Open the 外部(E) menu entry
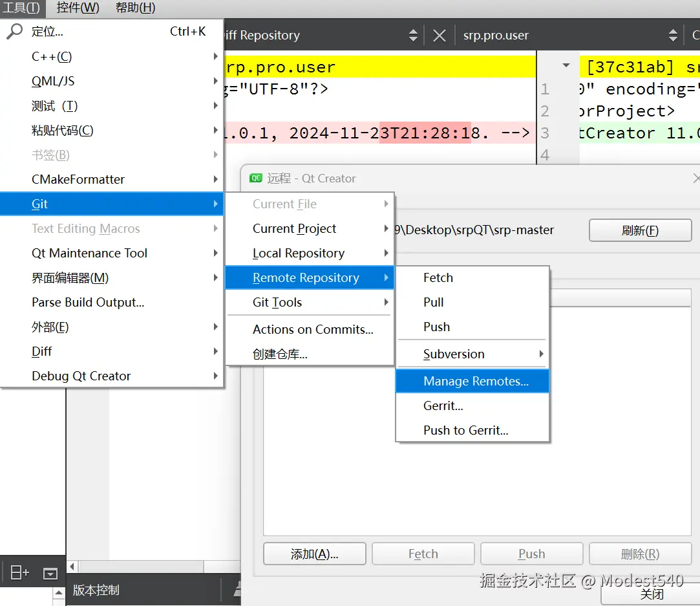 112,327
